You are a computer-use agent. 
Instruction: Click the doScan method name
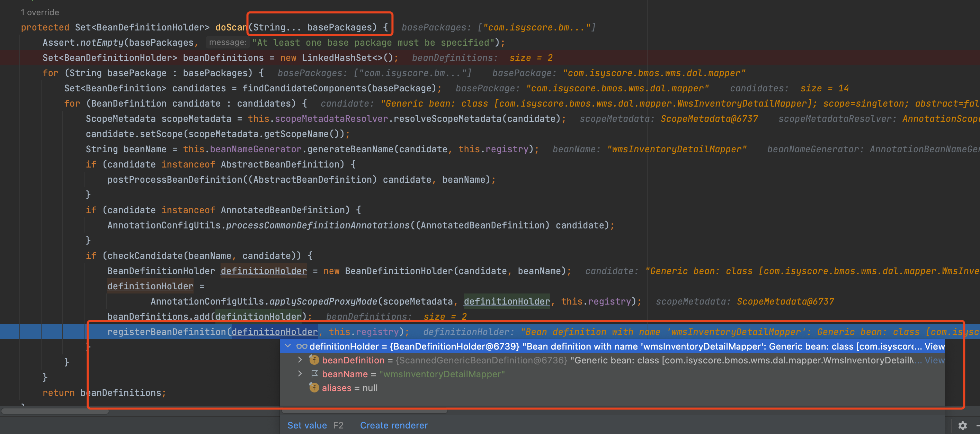coord(231,27)
